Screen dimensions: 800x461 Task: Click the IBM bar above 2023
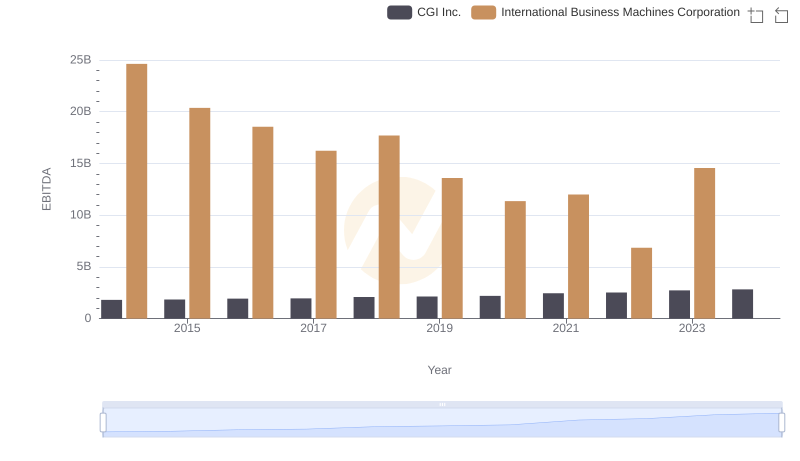(x=705, y=243)
